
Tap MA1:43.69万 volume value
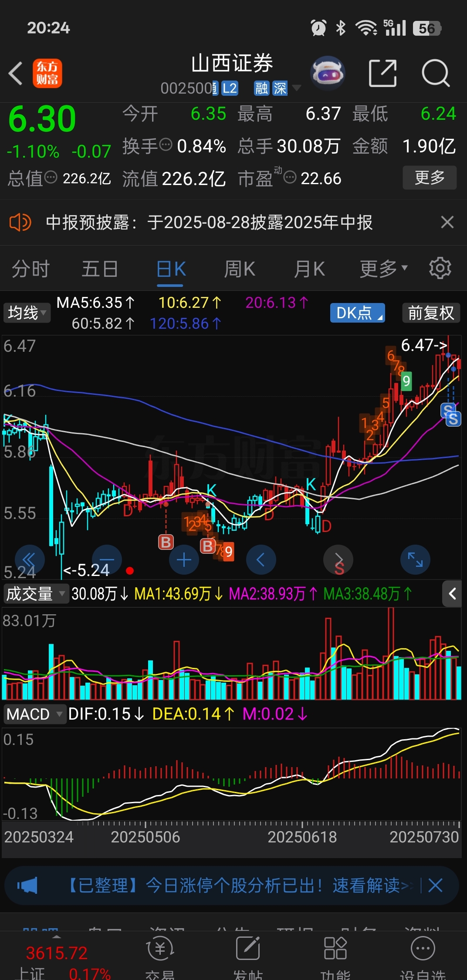click(x=179, y=593)
